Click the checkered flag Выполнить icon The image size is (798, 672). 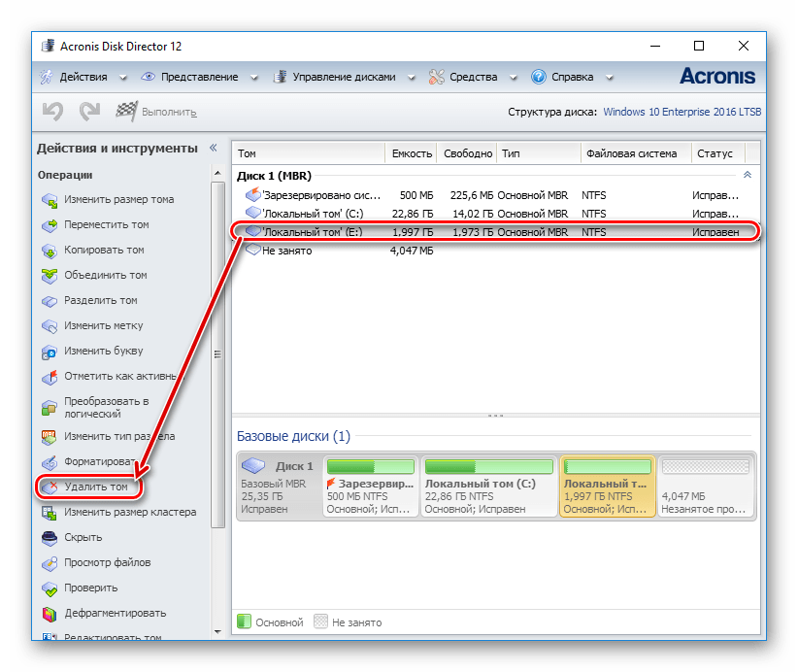[x=126, y=112]
